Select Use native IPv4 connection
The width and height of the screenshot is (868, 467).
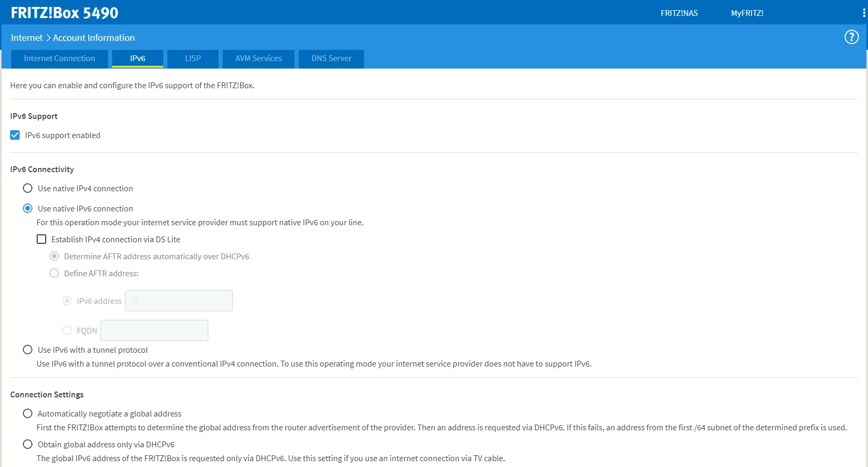(x=28, y=188)
